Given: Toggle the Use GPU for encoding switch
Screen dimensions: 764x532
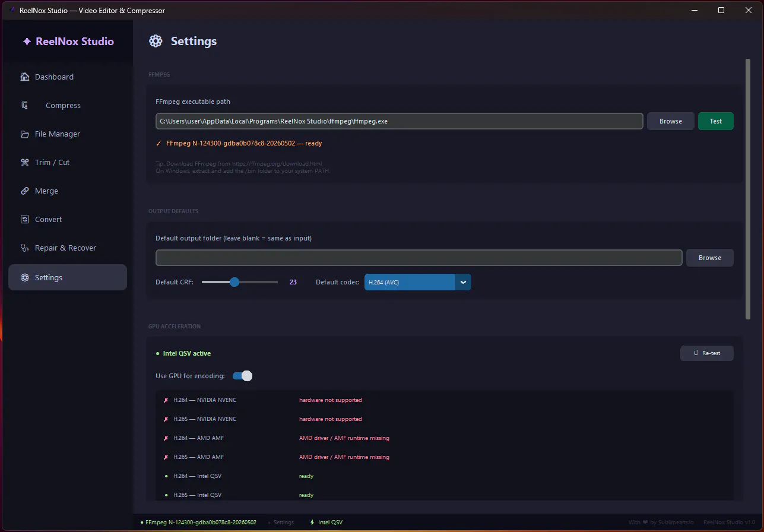Looking at the screenshot, I should 242,376.
